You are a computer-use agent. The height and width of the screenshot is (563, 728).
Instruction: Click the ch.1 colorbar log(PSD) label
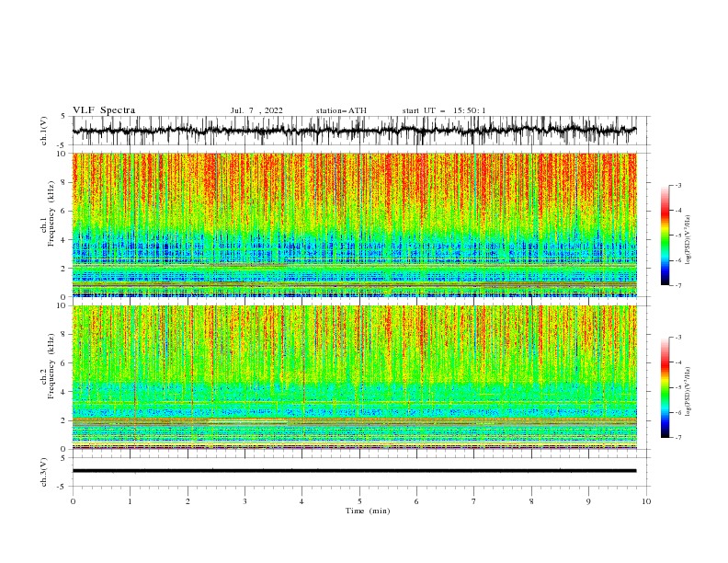(x=688, y=240)
